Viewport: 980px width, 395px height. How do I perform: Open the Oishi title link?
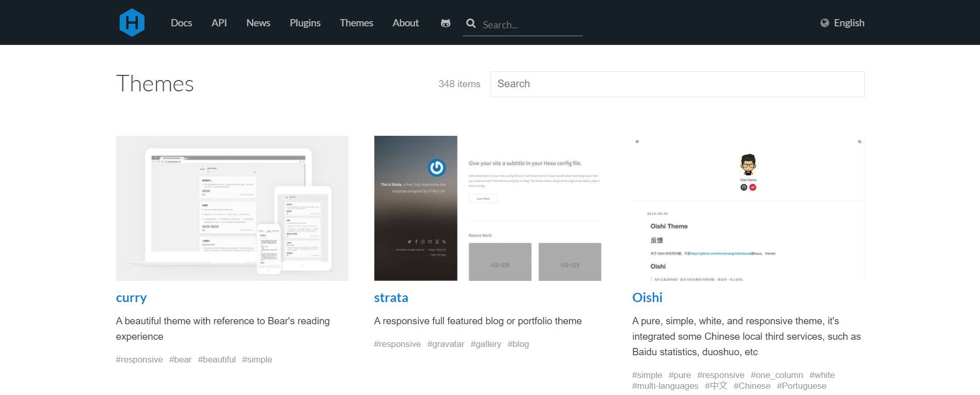(x=647, y=297)
